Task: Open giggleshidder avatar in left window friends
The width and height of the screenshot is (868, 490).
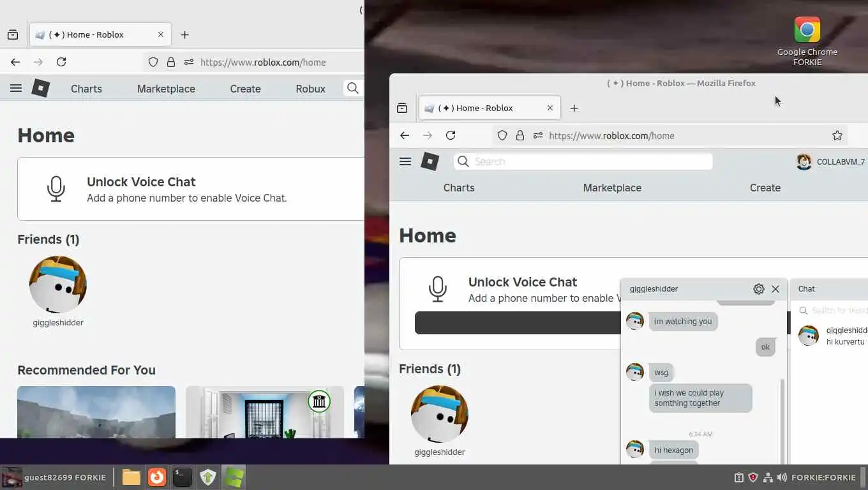Action: pyautogui.click(x=58, y=285)
